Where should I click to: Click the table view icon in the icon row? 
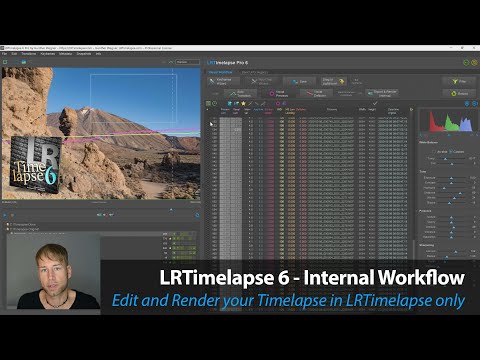click(208, 104)
